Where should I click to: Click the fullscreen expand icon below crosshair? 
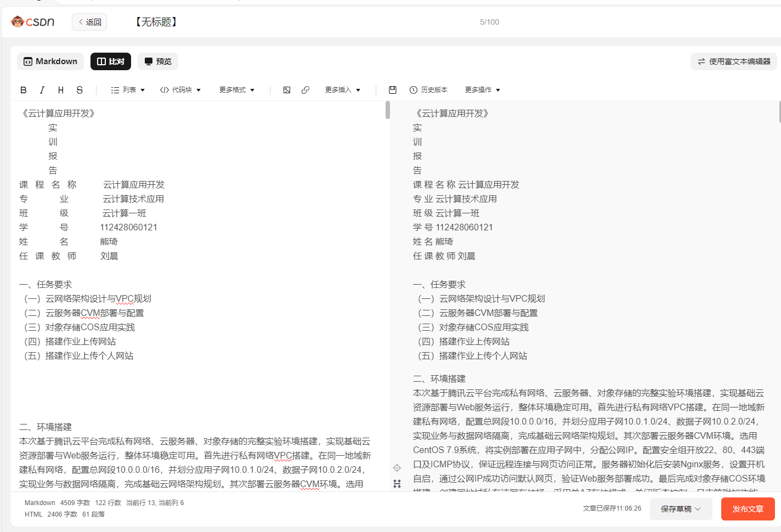(397, 484)
